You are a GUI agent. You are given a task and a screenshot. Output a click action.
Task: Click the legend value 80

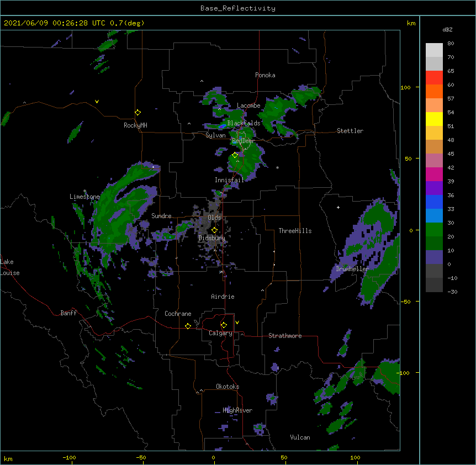pyautogui.click(x=451, y=44)
